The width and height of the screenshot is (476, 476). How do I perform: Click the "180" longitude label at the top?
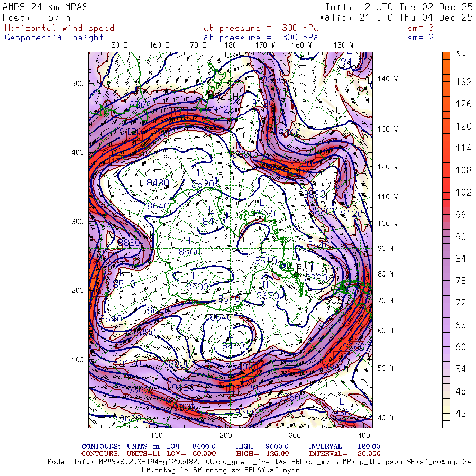(x=231, y=45)
